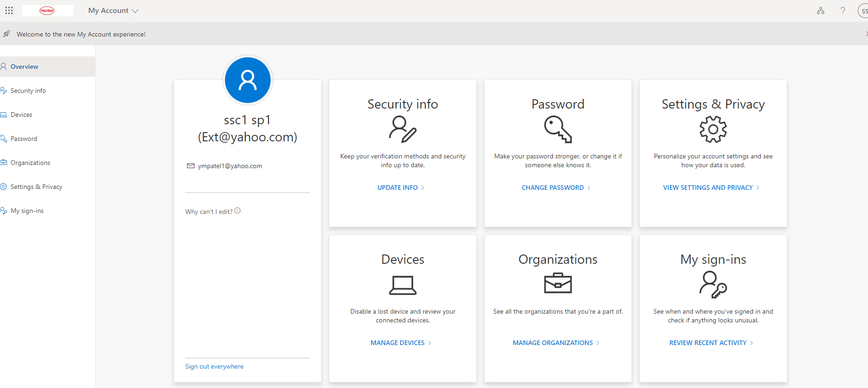868x388 pixels.
Task: Select Devices in the left navigation
Action: [21, 115]
